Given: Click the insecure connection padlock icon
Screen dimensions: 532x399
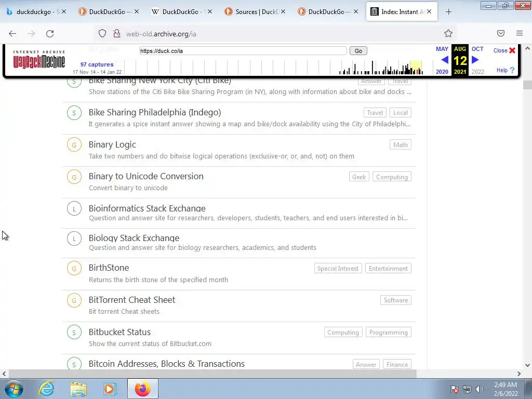Looking at the screenshot, I should click(117, 33).
